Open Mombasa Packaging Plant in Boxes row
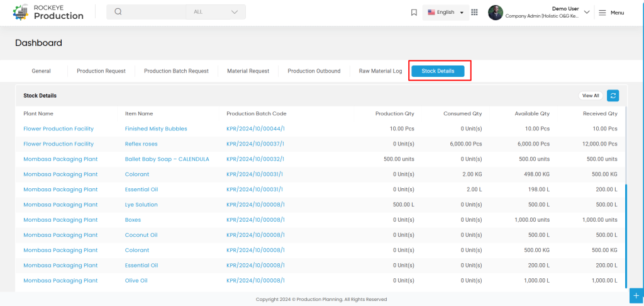The image size is (644, 306). click(60, 220)
